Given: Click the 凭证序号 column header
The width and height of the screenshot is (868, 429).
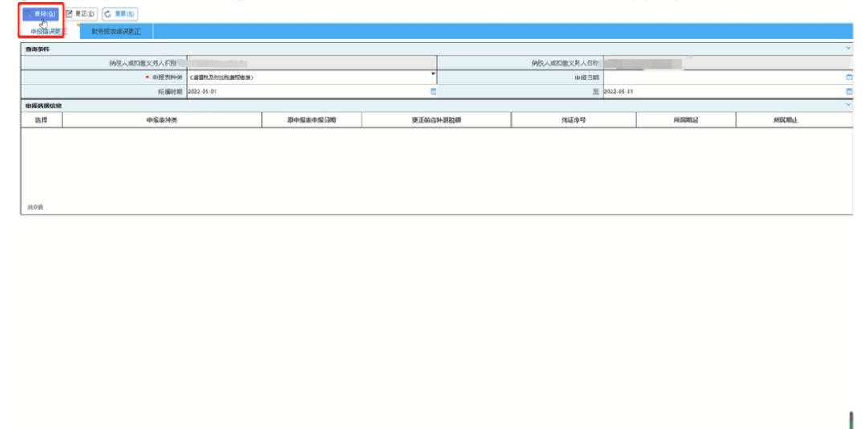Looking at the screenshot, I should click(574, 121).
